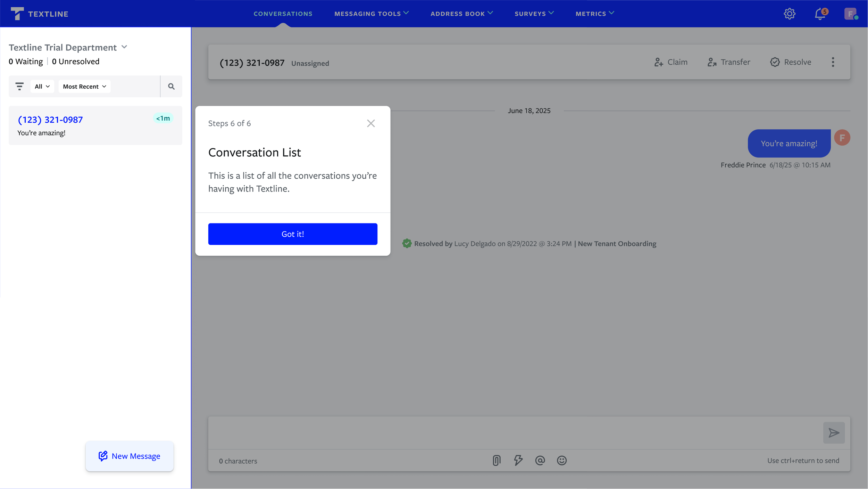
Task: Click the Steps 6 of 6 label
Action: pyautogui.click(x=229, y=123)
